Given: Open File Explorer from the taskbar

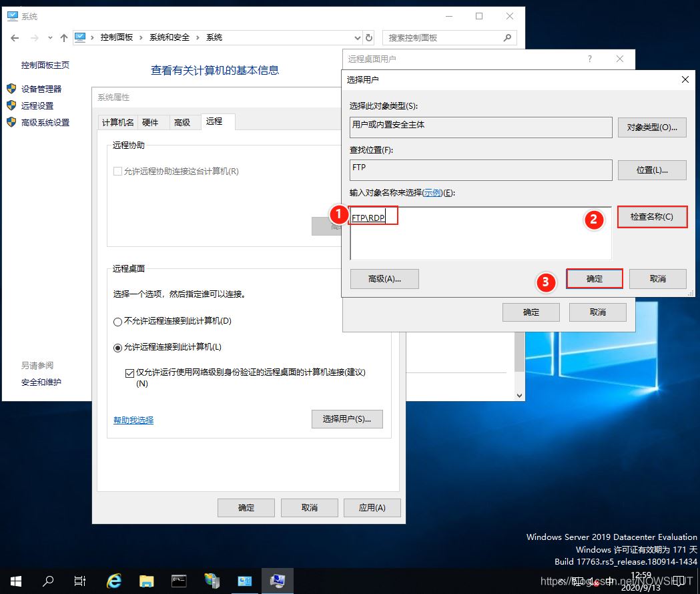Looking at the screenshot, I should tap(146, 581).
